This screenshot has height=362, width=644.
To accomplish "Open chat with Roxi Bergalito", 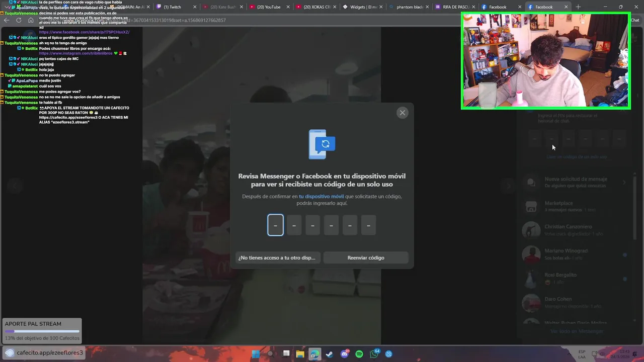I will pos(576,278).
